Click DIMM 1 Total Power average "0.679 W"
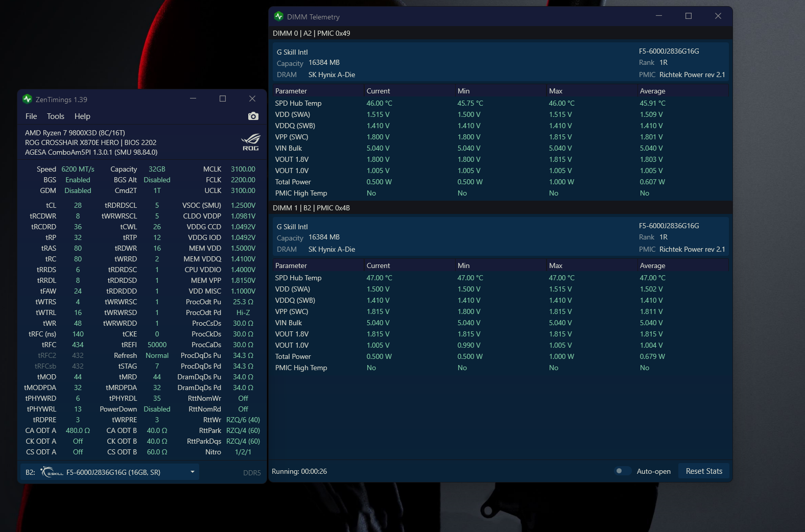Screen dimensions: 805x532 pos(652,356)
